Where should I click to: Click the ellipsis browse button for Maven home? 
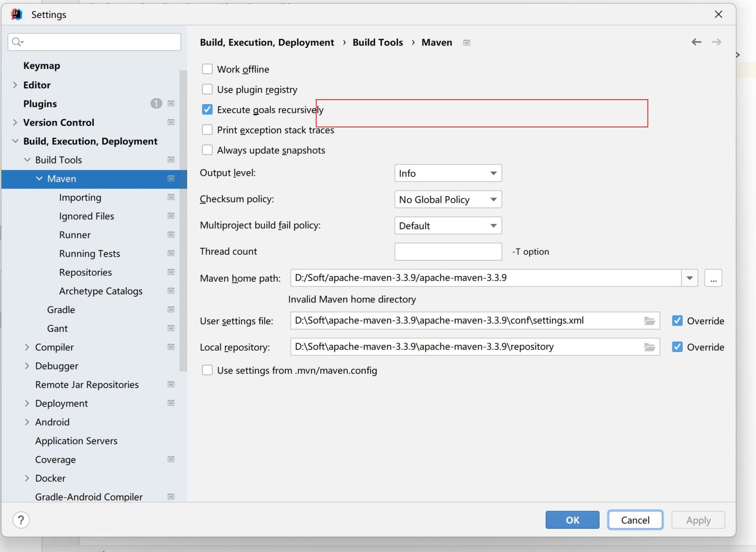tap(713, 278)
